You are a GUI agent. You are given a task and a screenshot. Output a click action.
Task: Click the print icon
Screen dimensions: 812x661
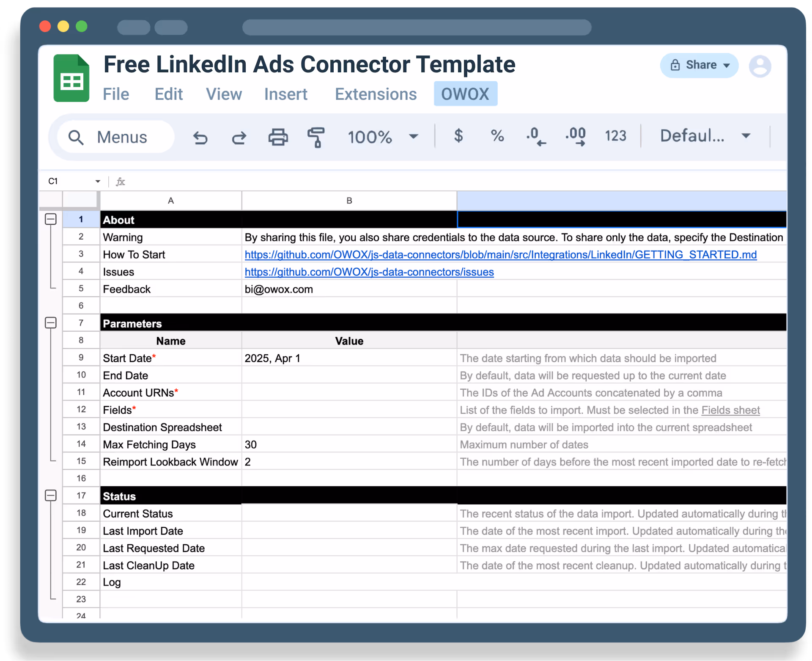coord(278,137)
